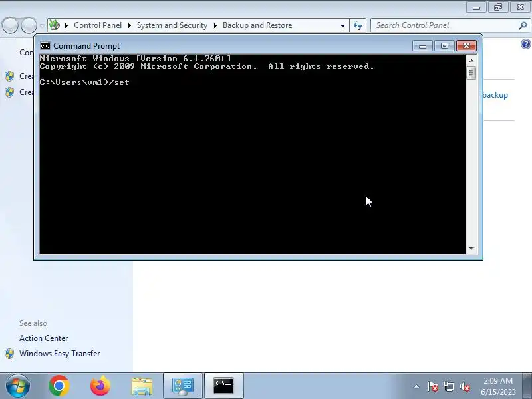
Task: Open the Windows Start menu orb
Action: 18,386
